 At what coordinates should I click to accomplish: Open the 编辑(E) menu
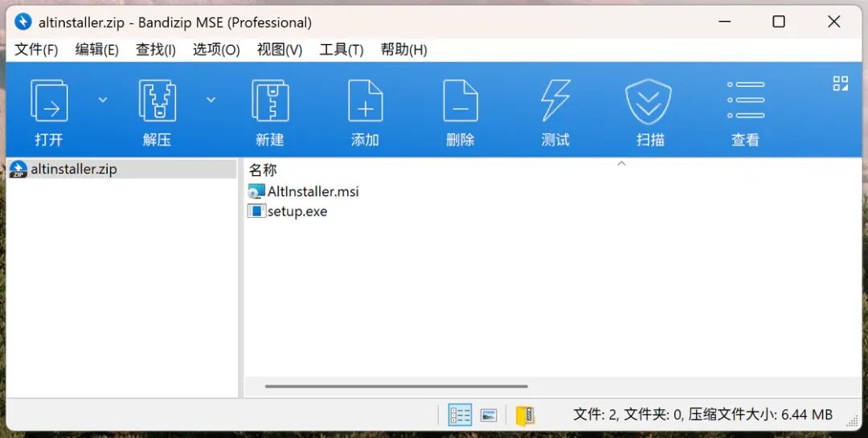click(97, 50)
